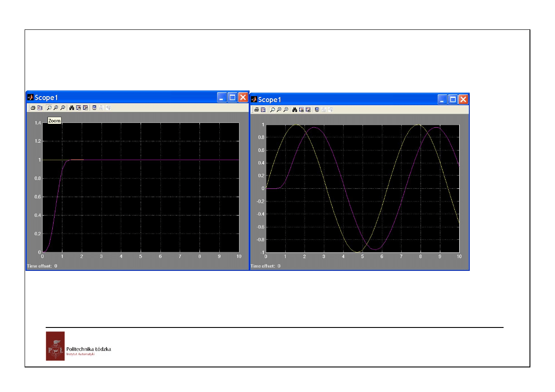Open Parameters icon in right Scope1 toolbar
Viewport: 555px width, 392px height.
click(x=263, y=110)
